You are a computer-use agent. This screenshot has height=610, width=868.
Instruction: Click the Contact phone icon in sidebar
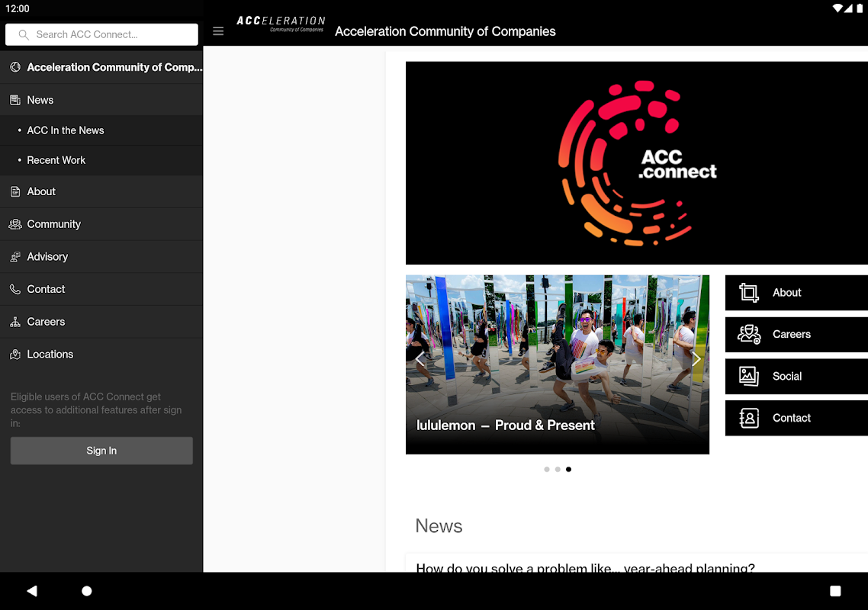point(15,289)
